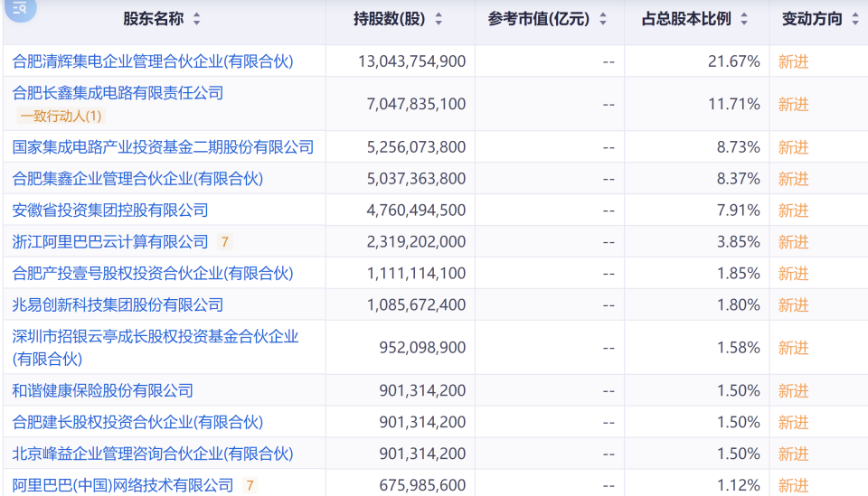The height and width of the screenshot is (496, 868).
Task: Select share count 5,256,073,800
Action: (416, 147)
